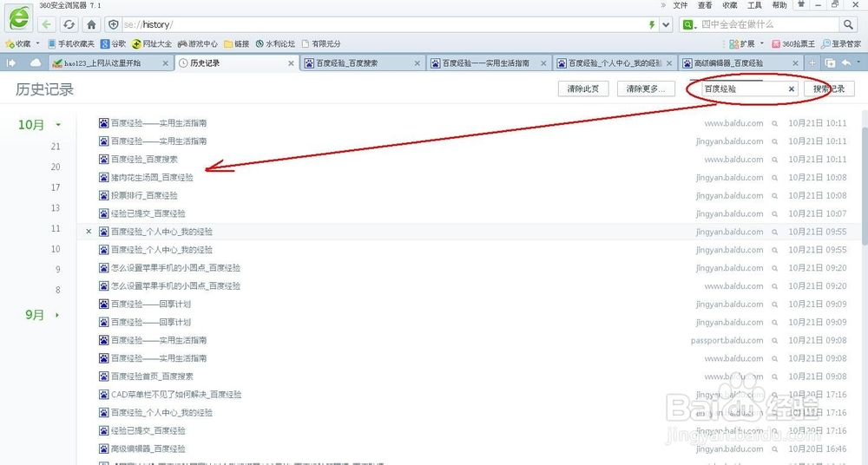Click the restore closed tab arrow icon

[x=846, y=63]
